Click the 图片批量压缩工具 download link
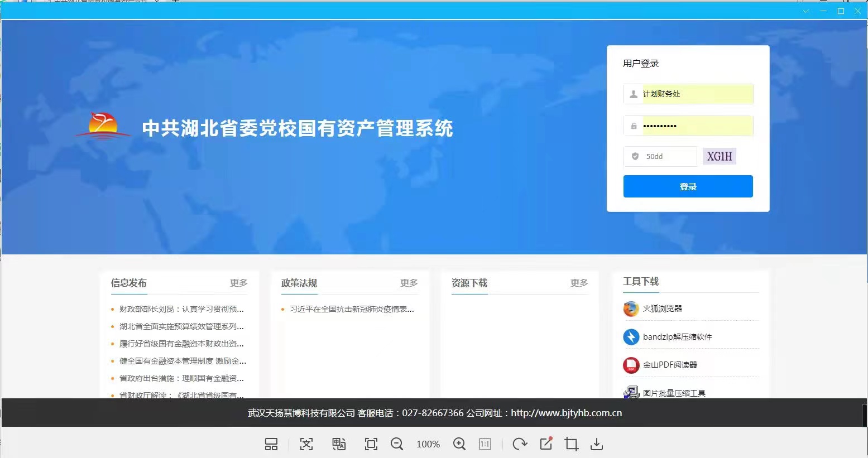This screenshot has height=458, width=868. [x=674, y=393]
